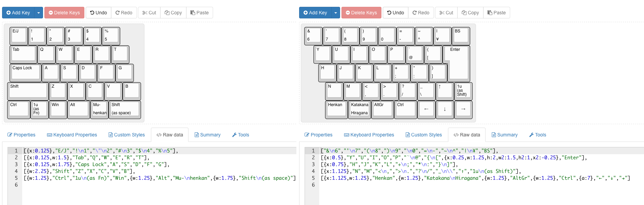Screen dimensions: 644x205
Task: Select the Ctrl key on right keyboard
Action: point(406,109)
